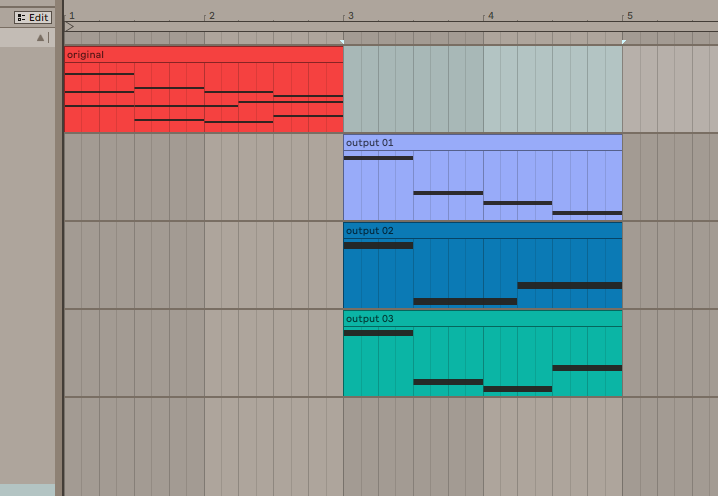Click the small up triangle under Edit
718x496 pixels.
(x=40, y=38)
